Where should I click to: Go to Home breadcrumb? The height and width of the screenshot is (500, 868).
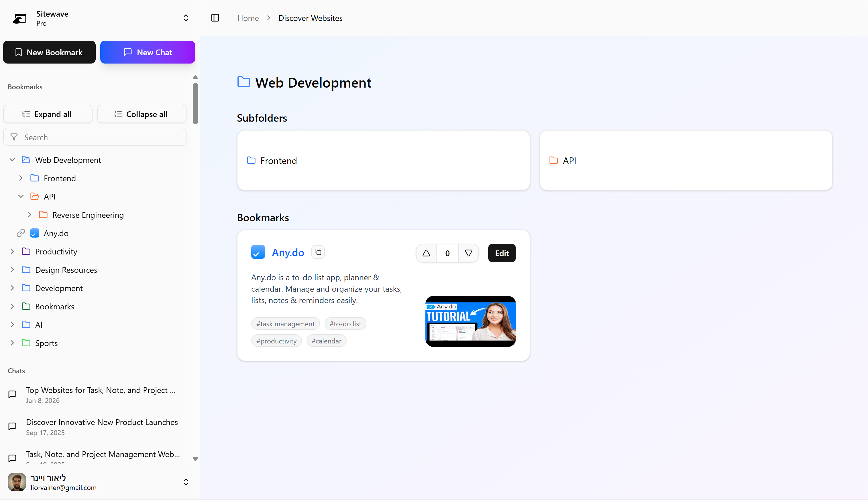pyautogui.click(x=248, y=18)
